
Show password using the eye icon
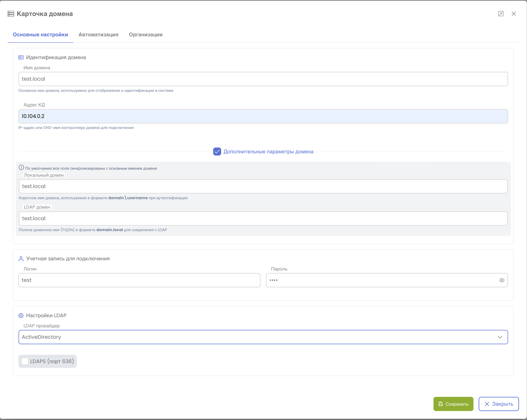[502, 280]
